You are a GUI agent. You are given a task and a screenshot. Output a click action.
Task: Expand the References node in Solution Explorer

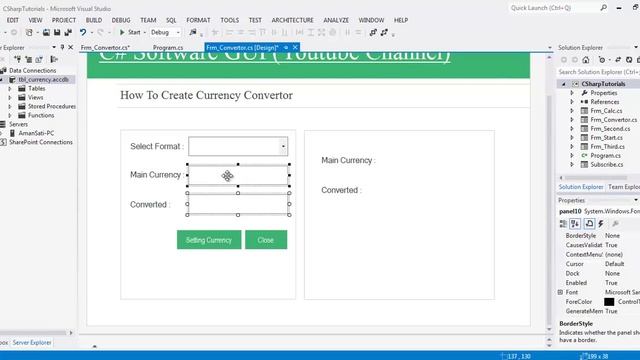(x=572, y=102)
